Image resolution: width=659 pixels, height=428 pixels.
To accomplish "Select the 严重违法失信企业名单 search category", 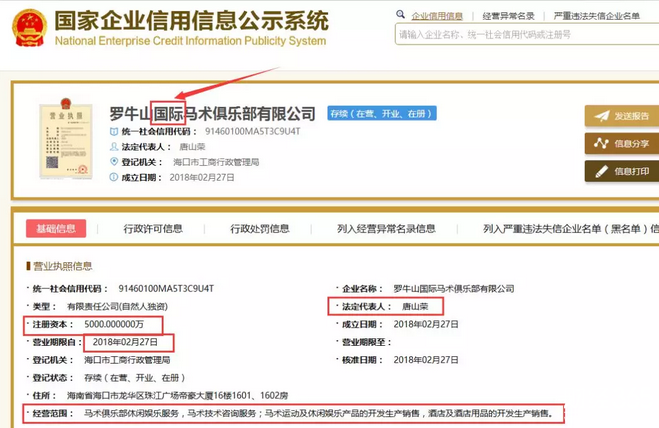I will tap(596, 16).
